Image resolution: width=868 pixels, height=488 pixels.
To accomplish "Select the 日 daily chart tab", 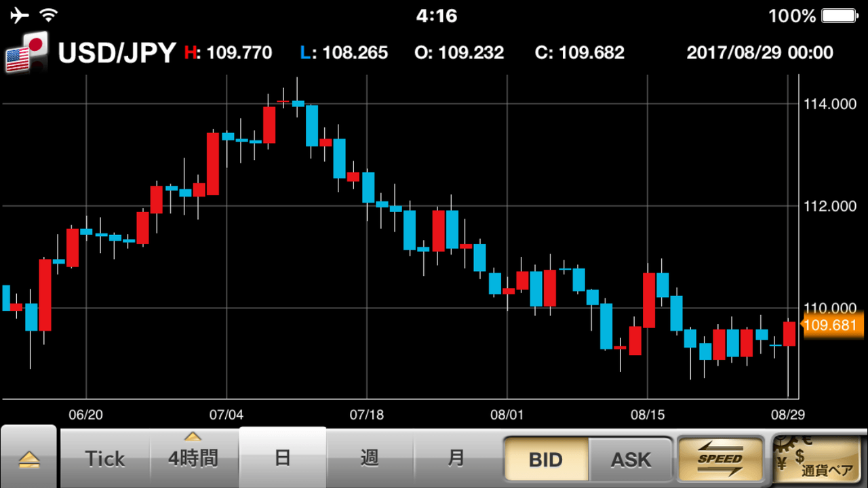I will 283,457.
